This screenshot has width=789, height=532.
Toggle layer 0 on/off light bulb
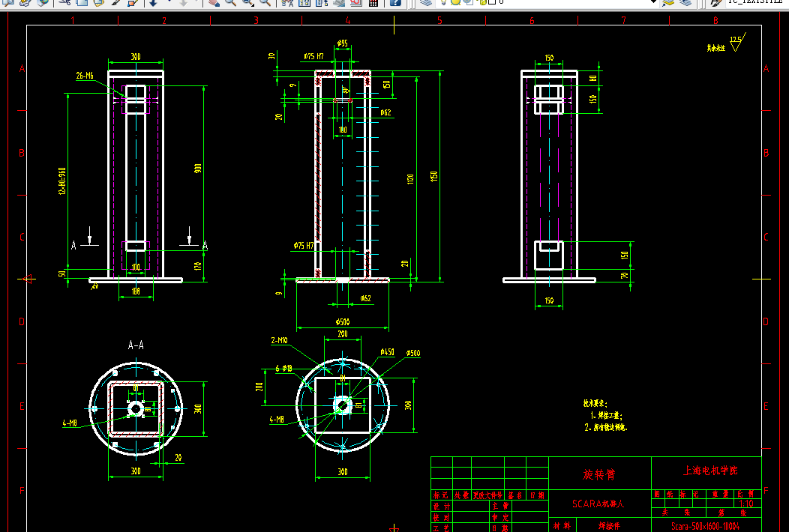[443, 2]
